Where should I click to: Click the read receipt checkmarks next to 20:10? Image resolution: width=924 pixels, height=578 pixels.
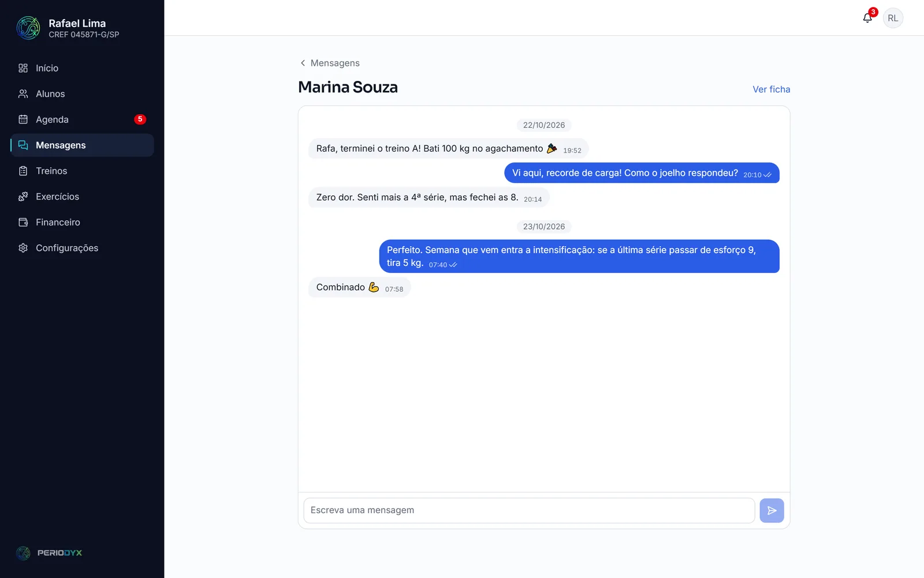767,175
